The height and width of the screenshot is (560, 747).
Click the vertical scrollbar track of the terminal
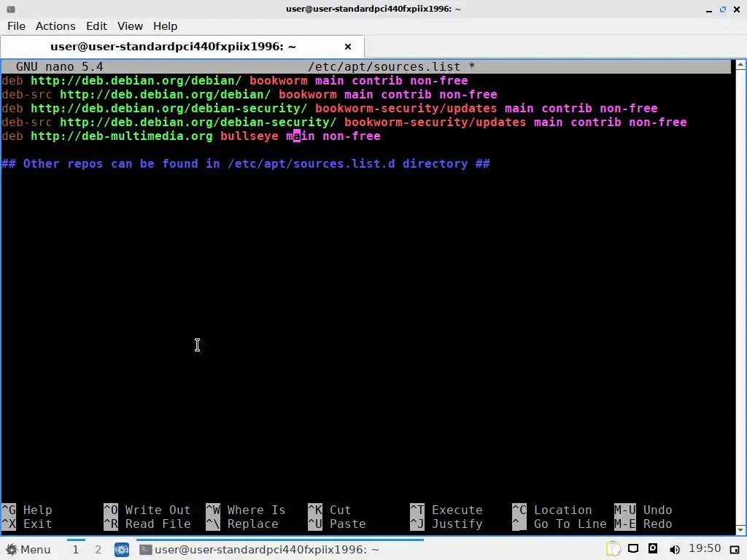[740, 297]
